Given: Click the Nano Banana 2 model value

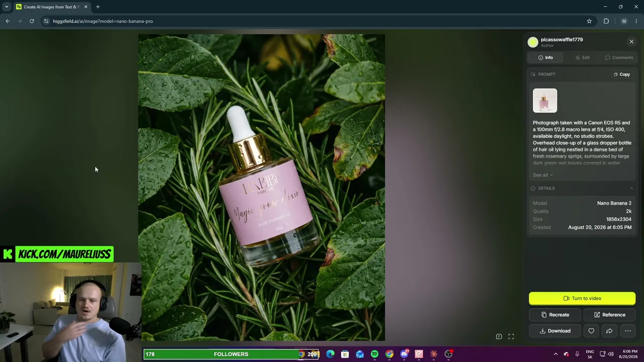Looking at the screenshot, I should pos(614,203).
